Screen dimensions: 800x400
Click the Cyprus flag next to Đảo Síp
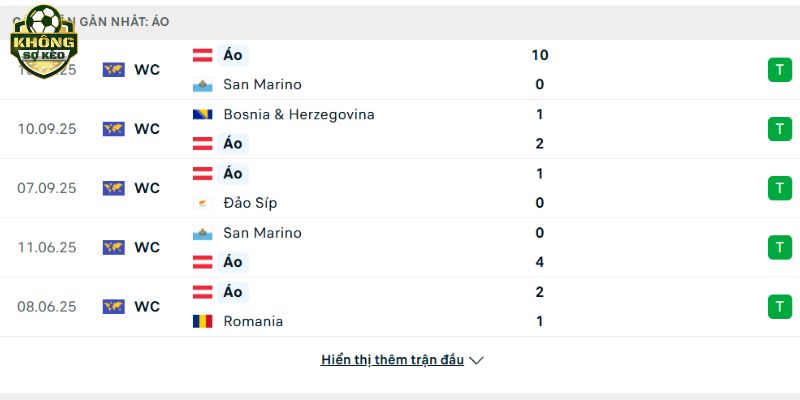pos(202,203)
